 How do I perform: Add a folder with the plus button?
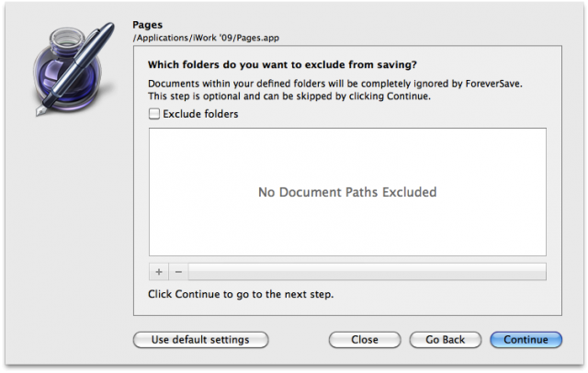(159, 272)
